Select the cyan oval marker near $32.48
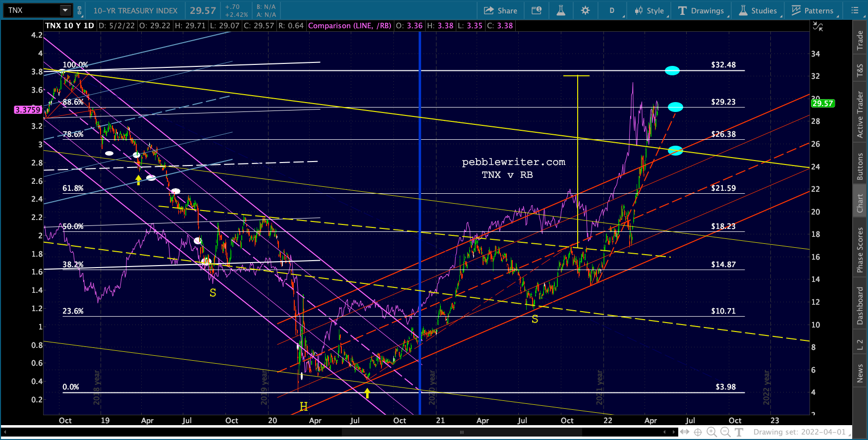 672,71
